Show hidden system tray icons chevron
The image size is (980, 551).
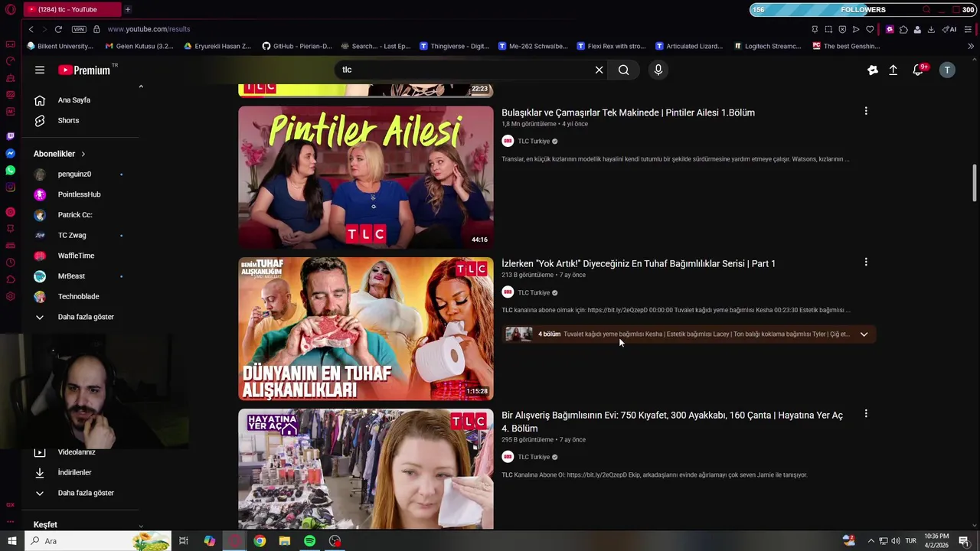(871, 541)
